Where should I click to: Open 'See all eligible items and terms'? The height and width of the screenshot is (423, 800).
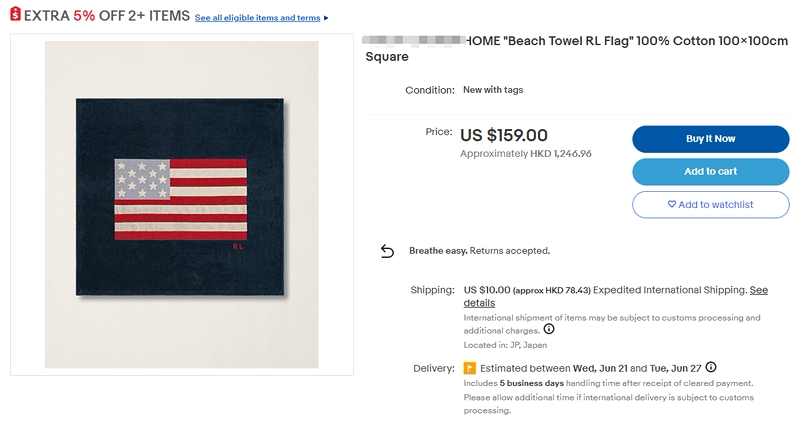point(257,18)
